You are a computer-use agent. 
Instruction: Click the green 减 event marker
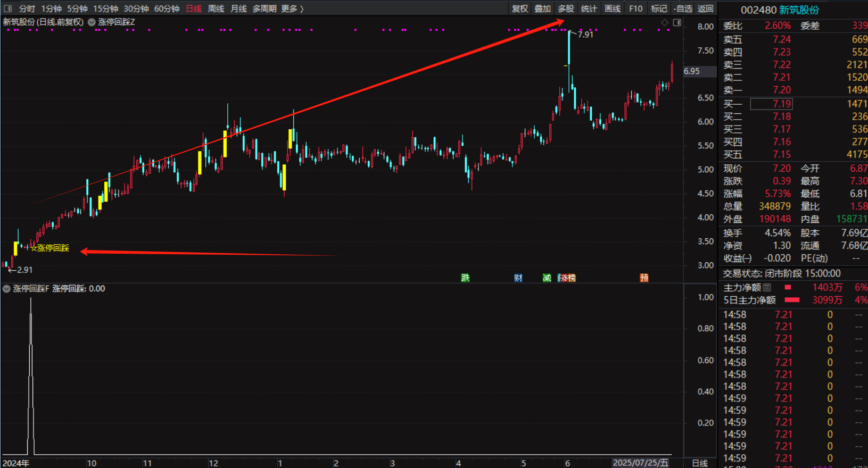pyautogui.click(x=547, y=278)
